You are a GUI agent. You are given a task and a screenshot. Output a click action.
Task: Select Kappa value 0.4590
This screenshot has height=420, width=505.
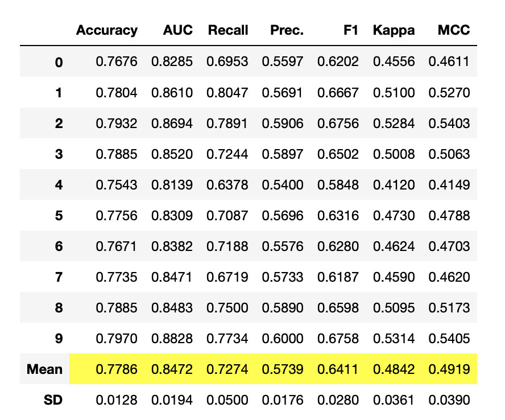coord(394,277)
